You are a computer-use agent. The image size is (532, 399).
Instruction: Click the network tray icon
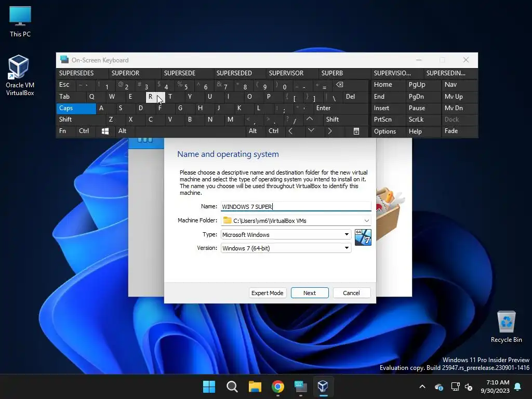click(x=455, y=387)
